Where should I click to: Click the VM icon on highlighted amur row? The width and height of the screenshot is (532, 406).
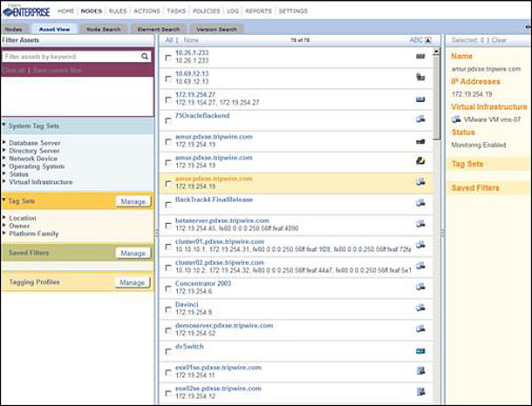[420, 182]
